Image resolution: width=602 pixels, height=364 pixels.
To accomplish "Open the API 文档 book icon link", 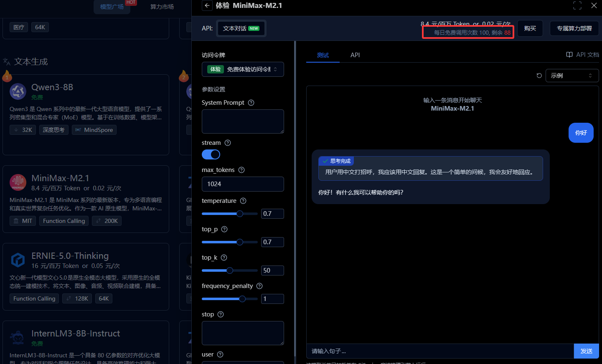I will click(569, 55).
